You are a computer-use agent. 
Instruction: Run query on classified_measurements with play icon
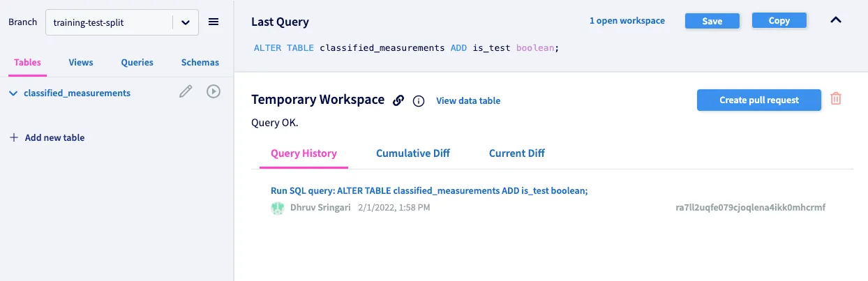214,91
